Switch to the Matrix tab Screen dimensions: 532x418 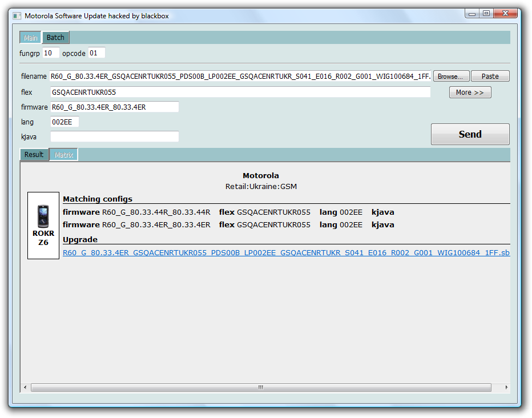pyautogui.click(x=64, y=155)
